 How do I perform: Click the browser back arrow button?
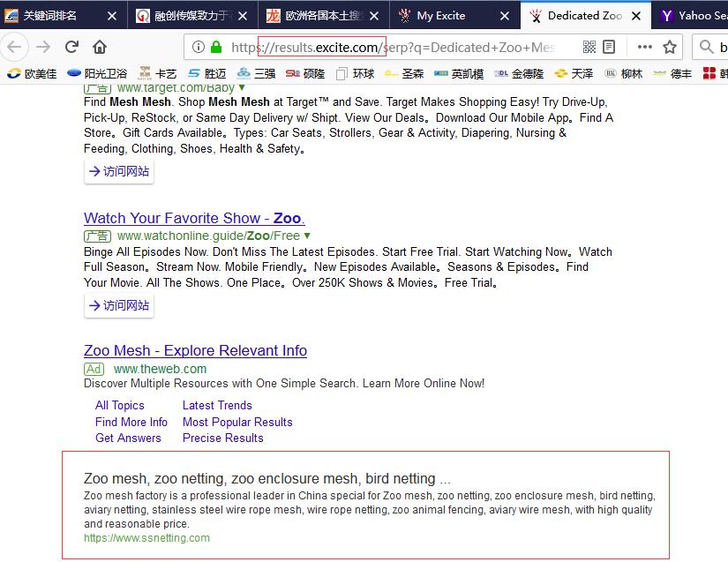pyautogui.click(x=14, y=47)
